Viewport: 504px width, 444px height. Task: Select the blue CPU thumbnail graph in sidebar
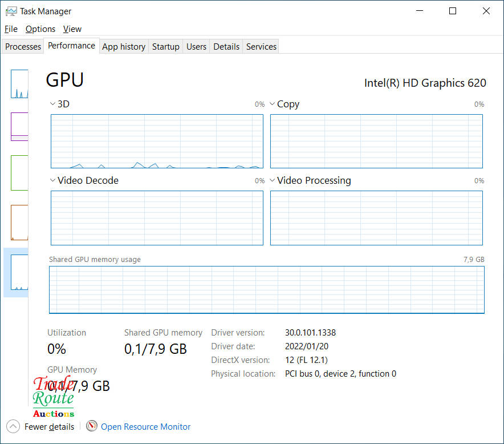pyautogui.click(x=19, y=84)
